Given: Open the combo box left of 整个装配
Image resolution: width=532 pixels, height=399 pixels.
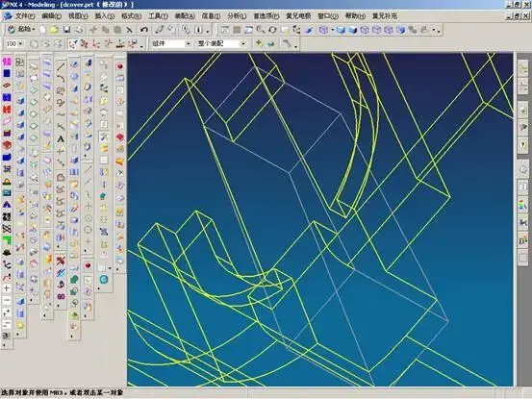Looking at the screenshot, I should (171, 43).
